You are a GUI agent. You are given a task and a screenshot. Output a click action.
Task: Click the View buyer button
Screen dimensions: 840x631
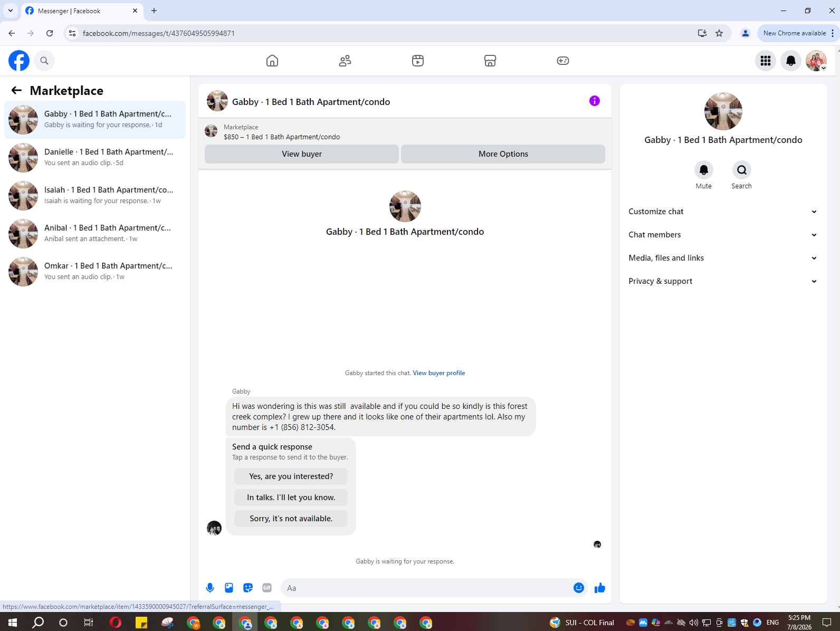click(x=302, y=154)
